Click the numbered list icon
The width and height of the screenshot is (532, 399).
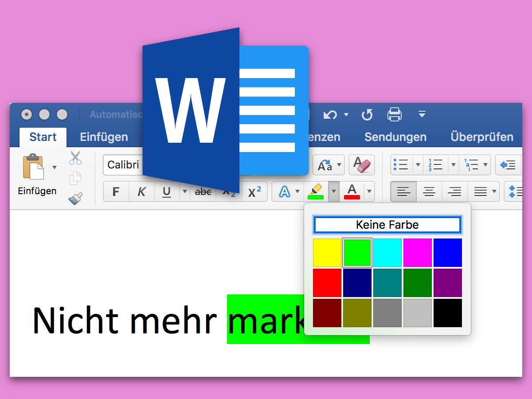click(435, 165)
